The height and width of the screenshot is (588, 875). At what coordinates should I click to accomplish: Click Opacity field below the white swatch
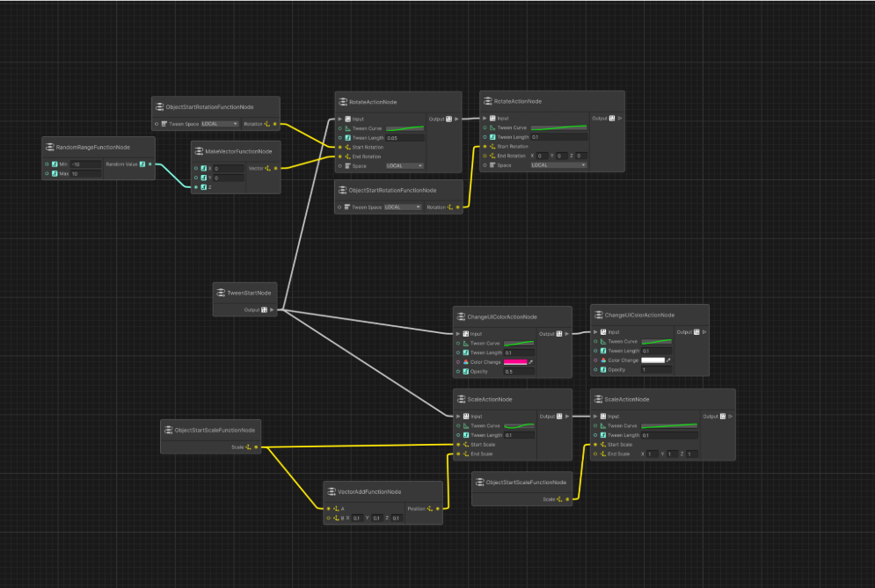click(657, 370)
